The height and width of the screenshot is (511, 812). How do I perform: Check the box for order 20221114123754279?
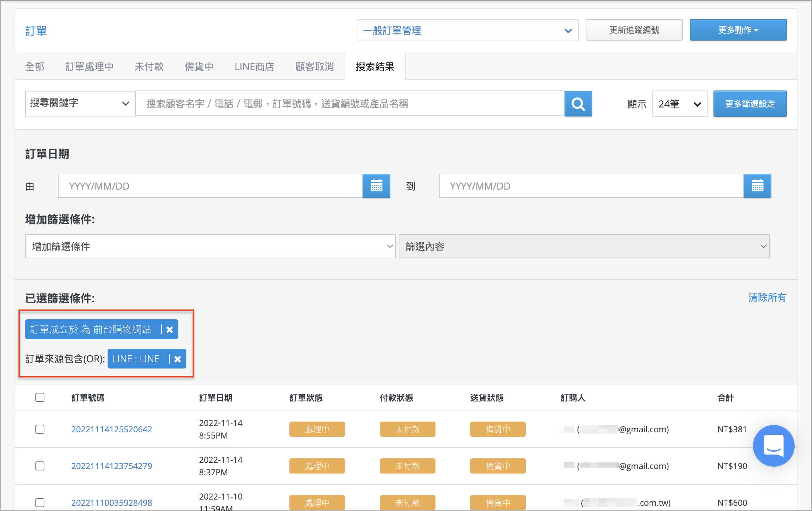[40, 466]
